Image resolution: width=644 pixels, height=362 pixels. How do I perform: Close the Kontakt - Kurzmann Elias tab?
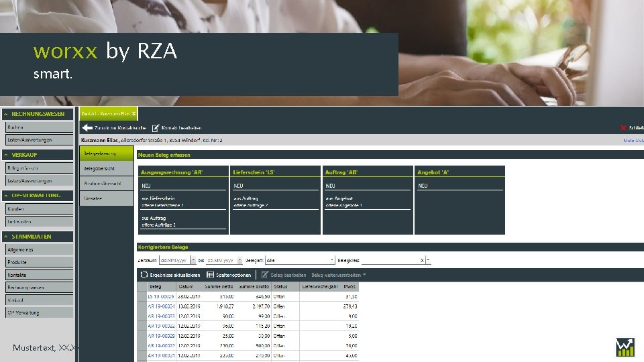(133, 114)
